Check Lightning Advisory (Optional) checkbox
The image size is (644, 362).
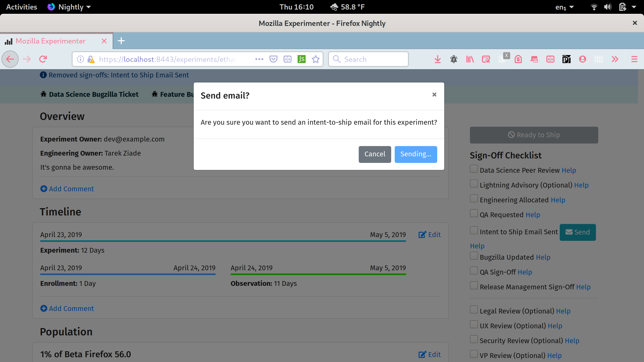pyautogui.click(x=474, y=184)
